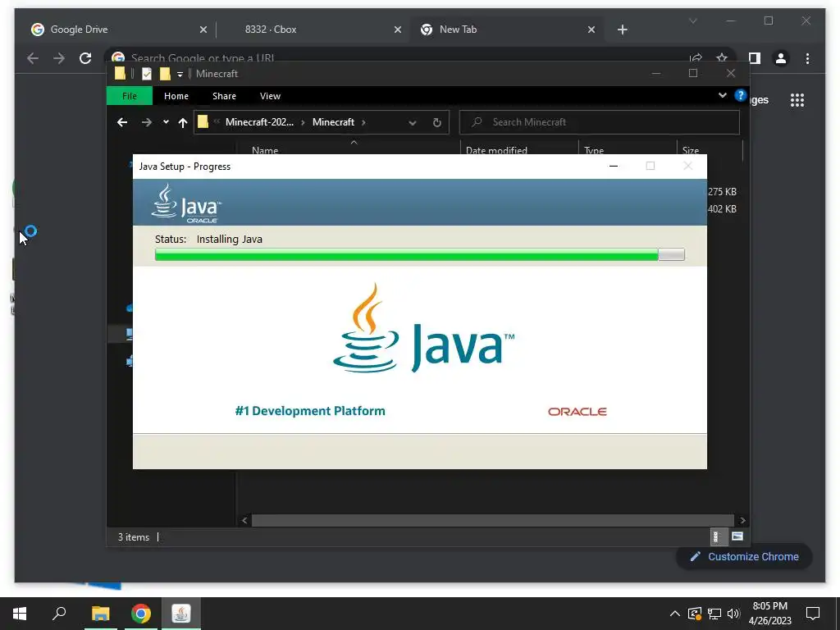Open Explorer recent locations dropdown
This screenshot has width=840, height=630.
166,122
